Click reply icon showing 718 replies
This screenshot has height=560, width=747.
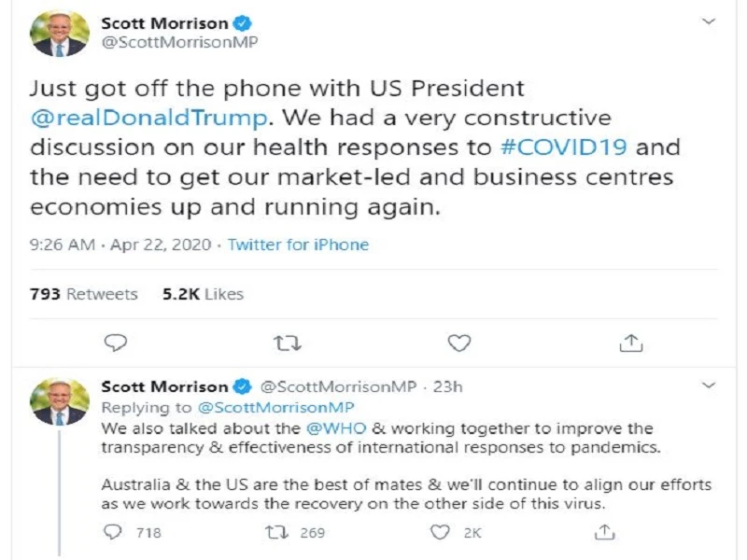(114, 532)
